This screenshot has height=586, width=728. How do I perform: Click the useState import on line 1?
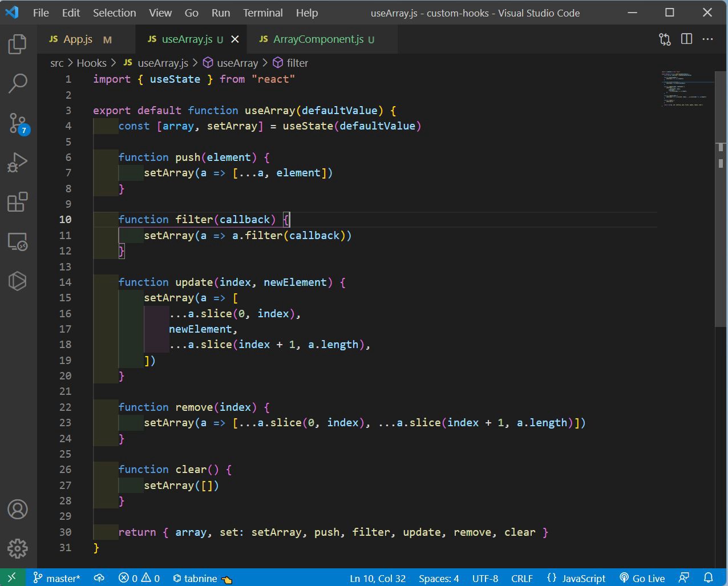[x=175, y=79]
